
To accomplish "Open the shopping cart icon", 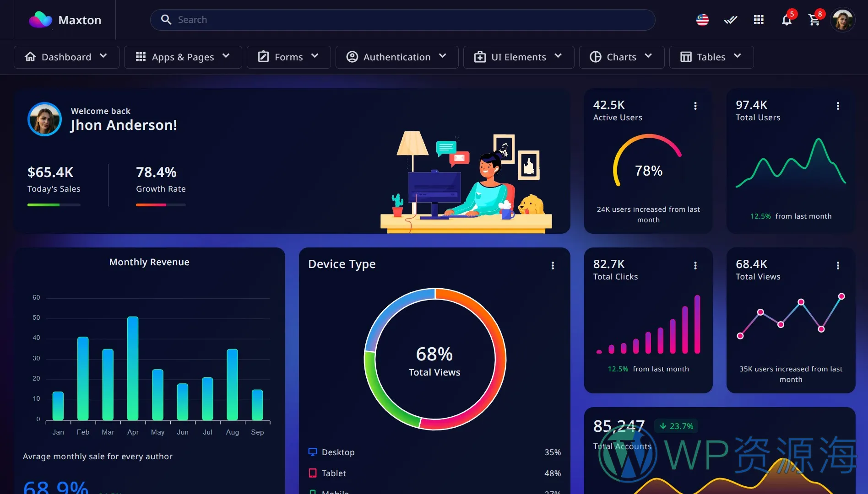I will [814, 20].
